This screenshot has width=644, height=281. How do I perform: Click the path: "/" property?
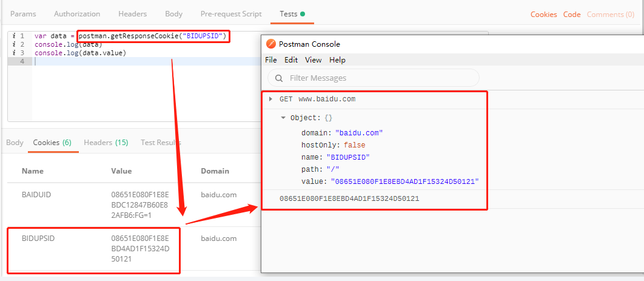pos(320,169)
